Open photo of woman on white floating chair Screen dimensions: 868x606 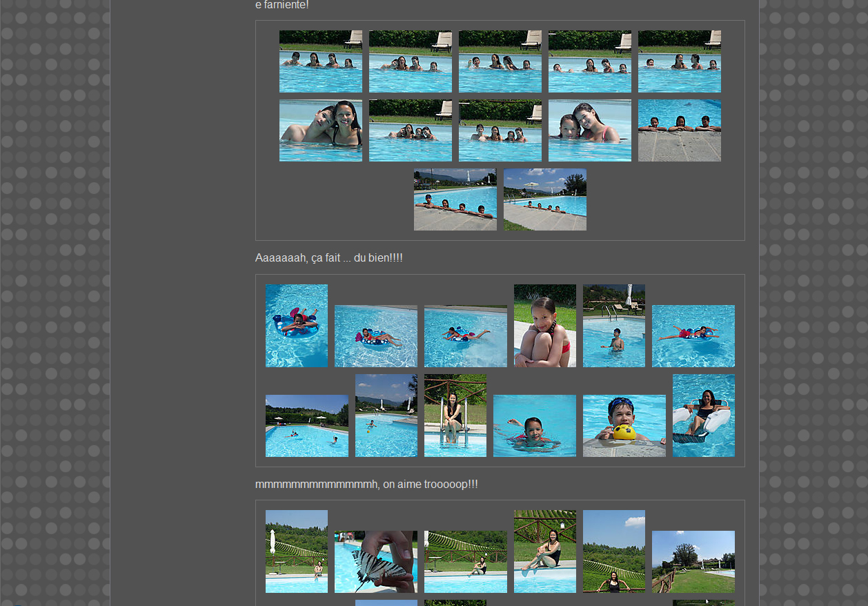point(703,416)
